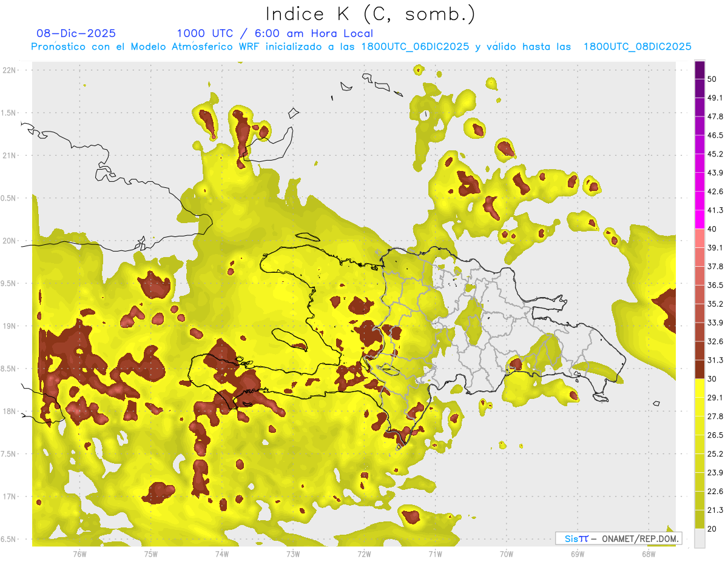
Task: Click the legend value '46.5'
Action: (x=715, y=135)
